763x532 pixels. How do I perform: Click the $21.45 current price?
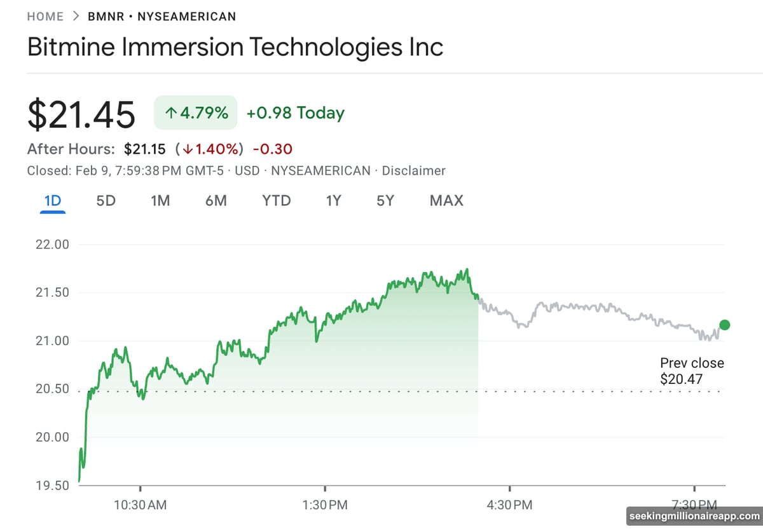point(81,114)
